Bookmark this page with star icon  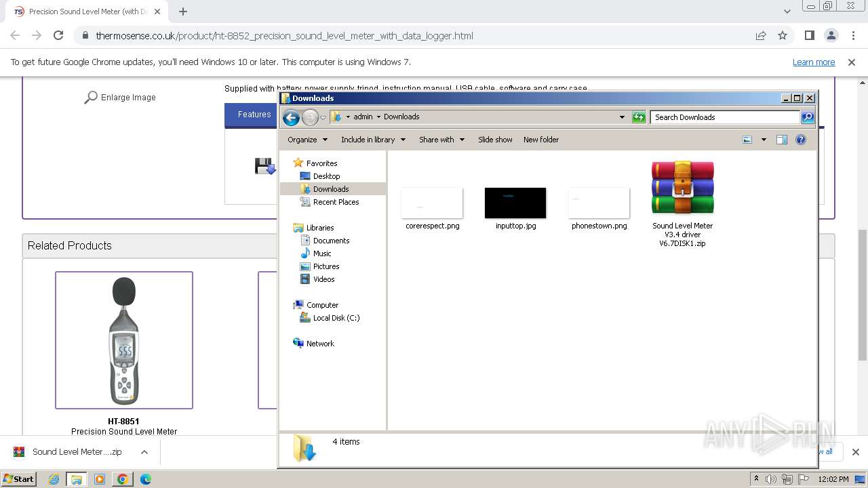[x=783, y=35]
